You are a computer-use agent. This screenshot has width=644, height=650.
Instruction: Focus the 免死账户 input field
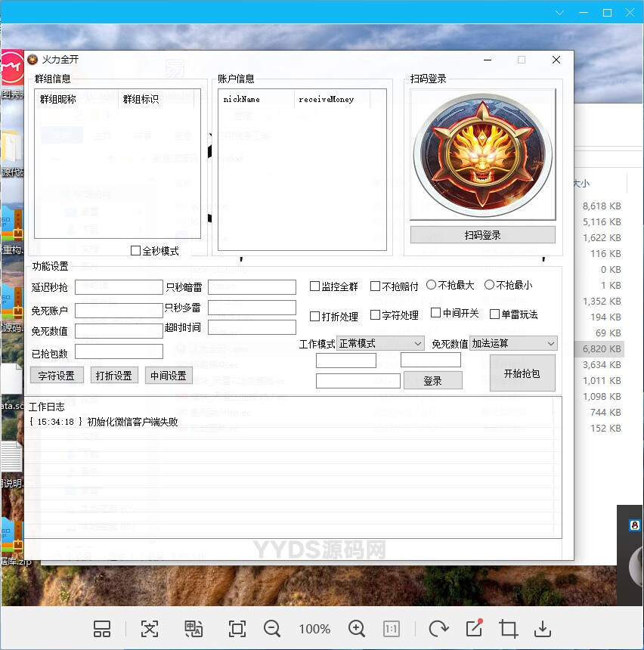click(119, 311)
